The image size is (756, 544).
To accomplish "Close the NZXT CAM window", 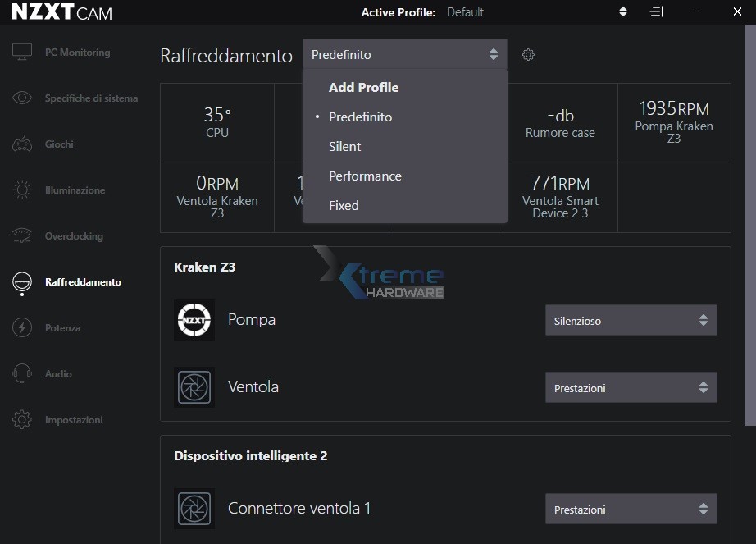I will pyautogui.click(x=737, y=11).
